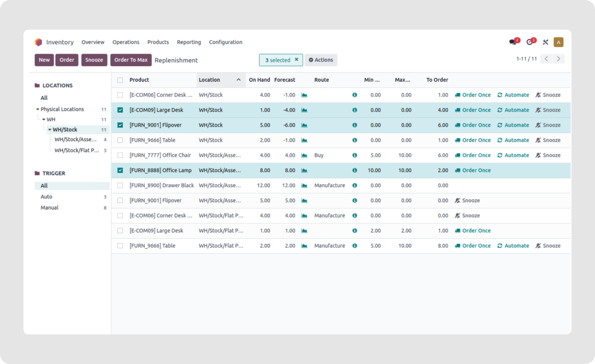The width and height of the screenshot is (595, 364).
Task: Switch to the Configuration menu
Action: (225, 42)
